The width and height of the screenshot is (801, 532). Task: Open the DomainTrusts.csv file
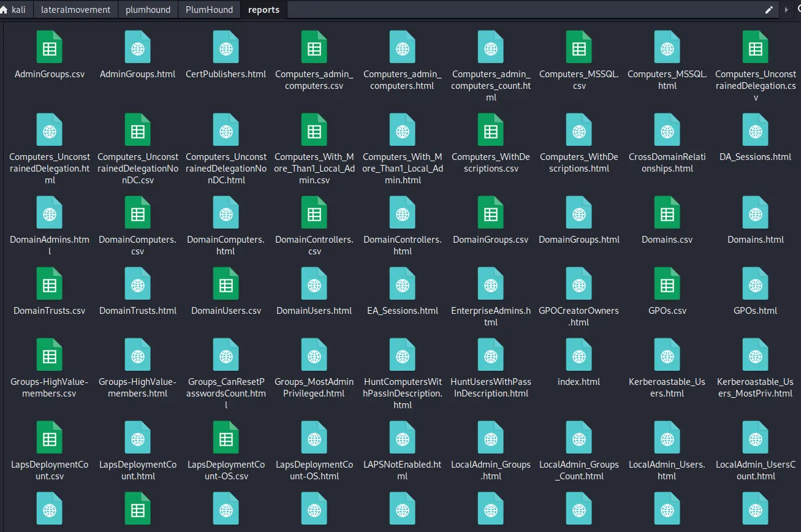49,284
